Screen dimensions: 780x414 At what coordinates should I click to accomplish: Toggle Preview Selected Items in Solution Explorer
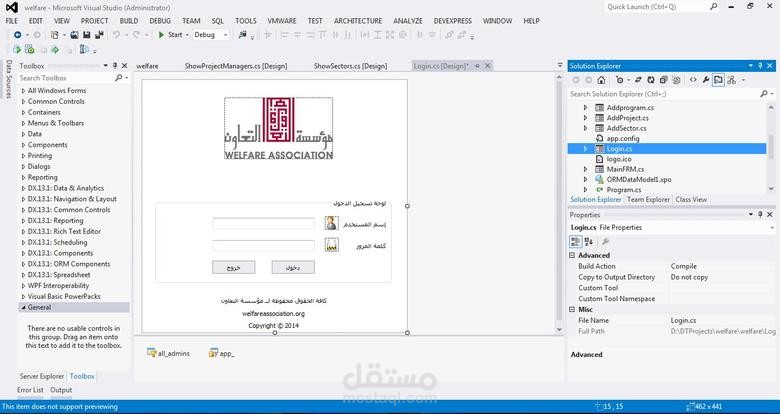tap(718, 80)
